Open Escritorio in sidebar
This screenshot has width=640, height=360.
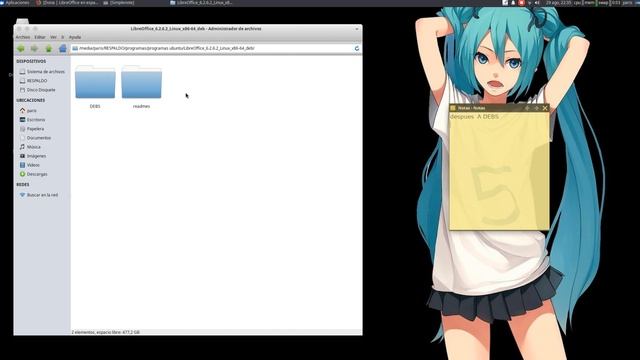[x=32, y=120]
